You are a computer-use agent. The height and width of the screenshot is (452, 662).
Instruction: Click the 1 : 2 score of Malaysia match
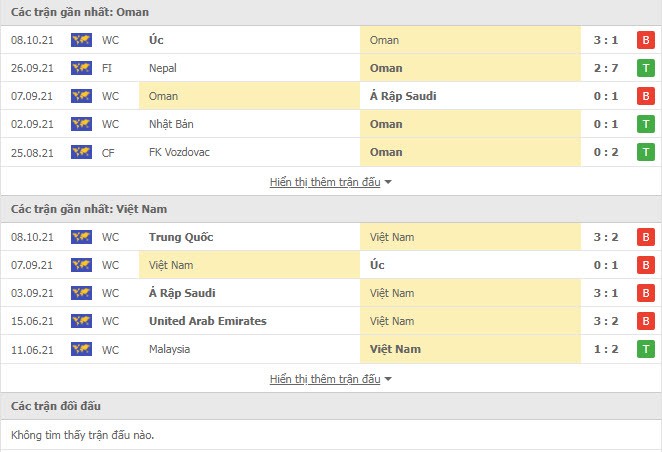pyautogui.click(x=606, y=349)
